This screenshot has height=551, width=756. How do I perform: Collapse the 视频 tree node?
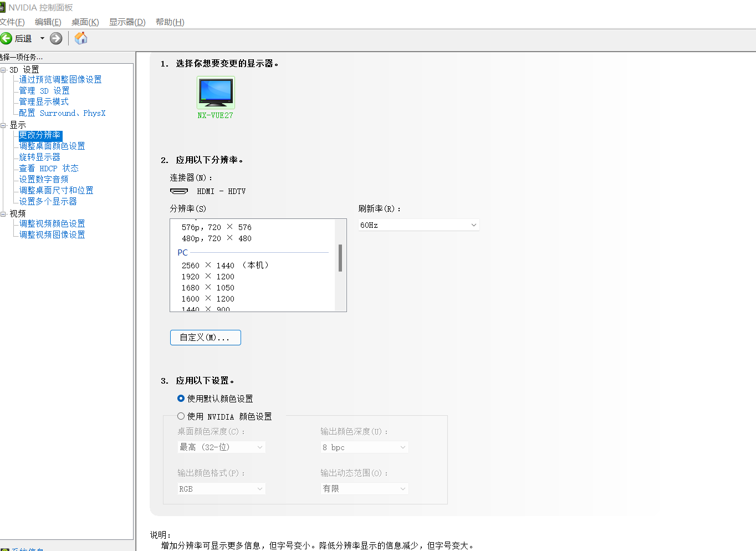pyautogui.click(x=3, y=213)
